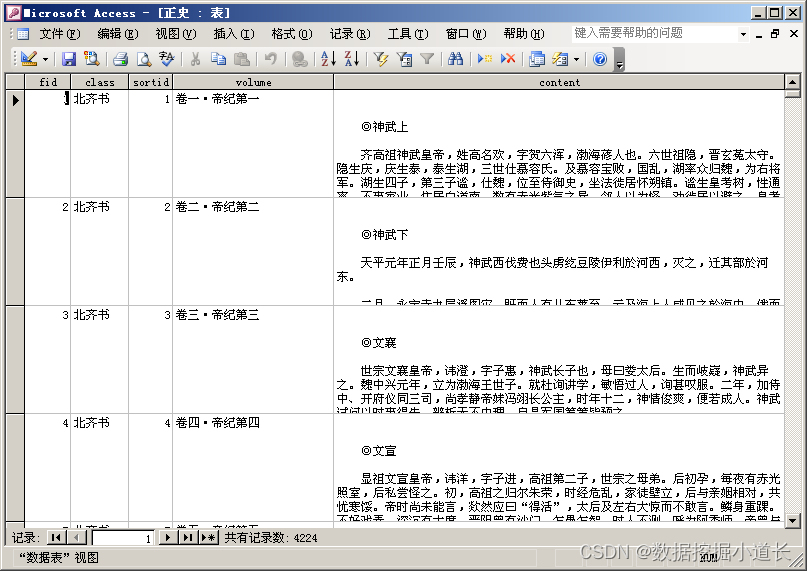Show the Database Window
Viewport: 807px width, 571px height.
[x=537, y=59]
